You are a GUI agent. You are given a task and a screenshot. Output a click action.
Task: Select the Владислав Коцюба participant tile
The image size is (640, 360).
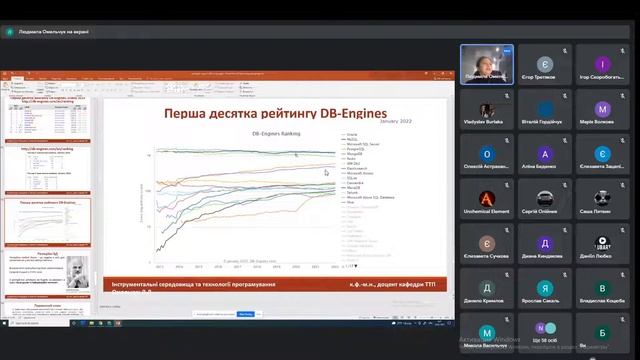pyautogui.click(x=602, y=289)
